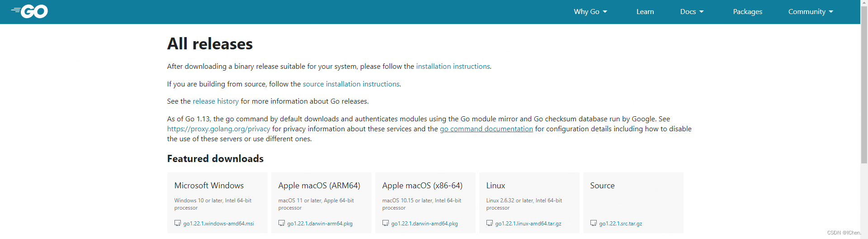Image resolution: width=868 pixels, height=239 pixels.
Task: Select the Apple macOS (x86-64) card title
Action: click(422, 186)
